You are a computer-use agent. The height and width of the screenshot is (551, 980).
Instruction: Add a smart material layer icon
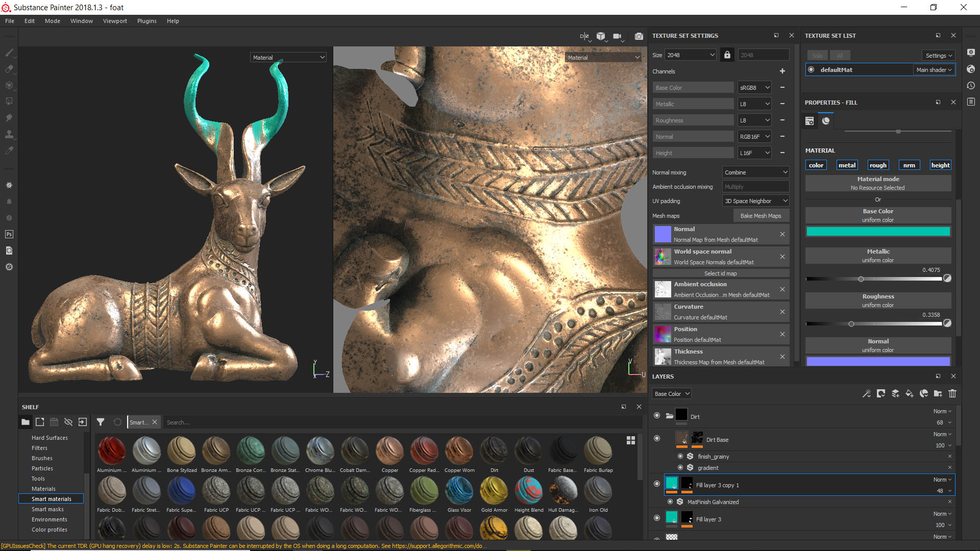[x=923, y=393]
